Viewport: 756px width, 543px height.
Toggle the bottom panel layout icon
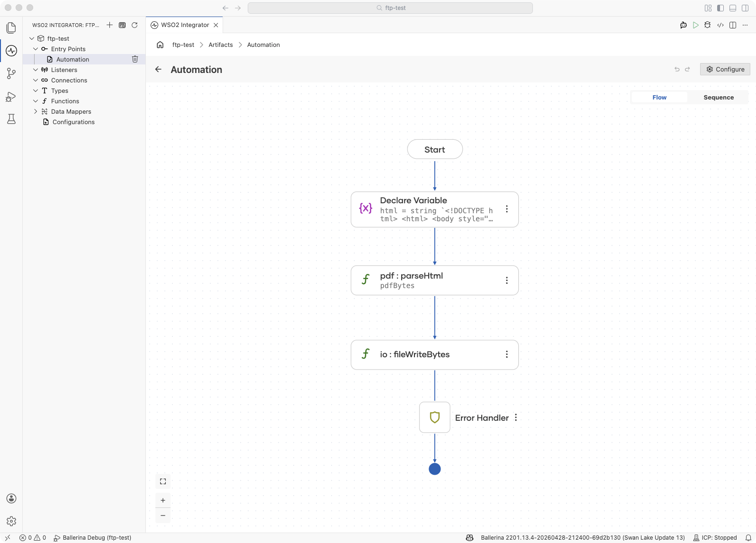tap(733, 8)
